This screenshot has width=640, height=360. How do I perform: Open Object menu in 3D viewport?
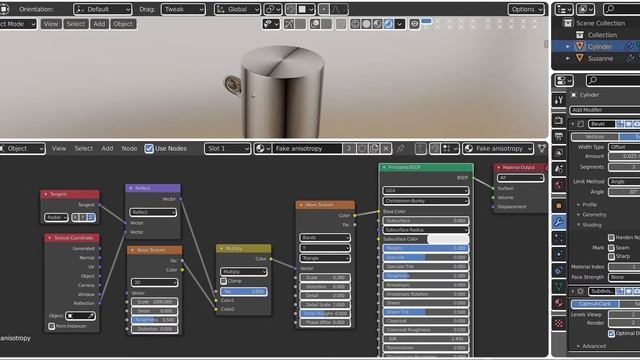pyautogui.click(x=123, y=24)
